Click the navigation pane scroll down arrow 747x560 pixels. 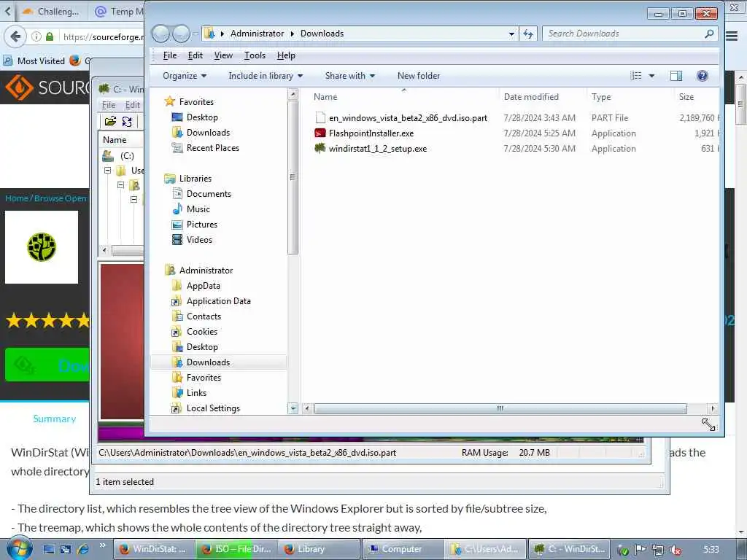coord(293,408)
